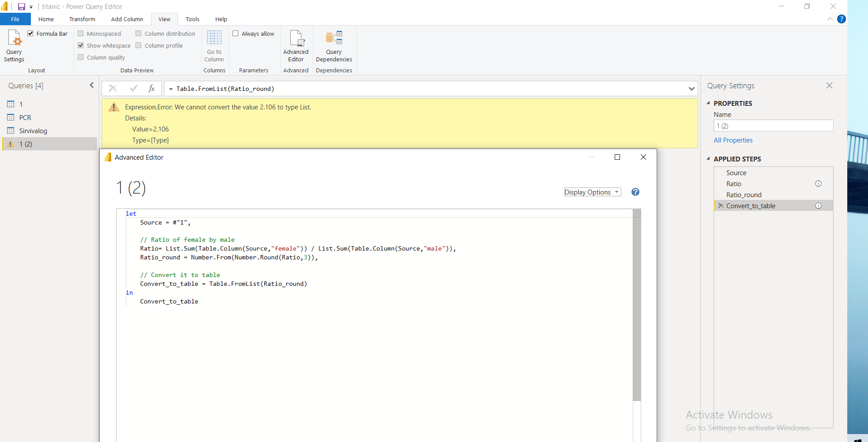This screenshot has height=442, width=868.
Task: Toggle Always allow parameters checkbox
Action: pyautogui.click(x=236, y=34)
